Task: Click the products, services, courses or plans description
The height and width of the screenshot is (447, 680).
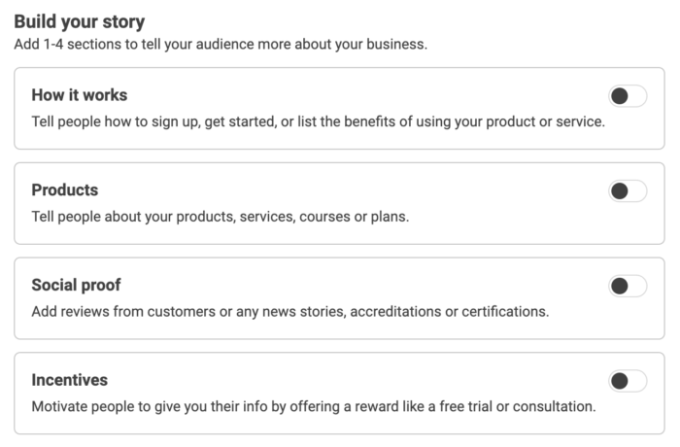Action: (x=220, y=216)
